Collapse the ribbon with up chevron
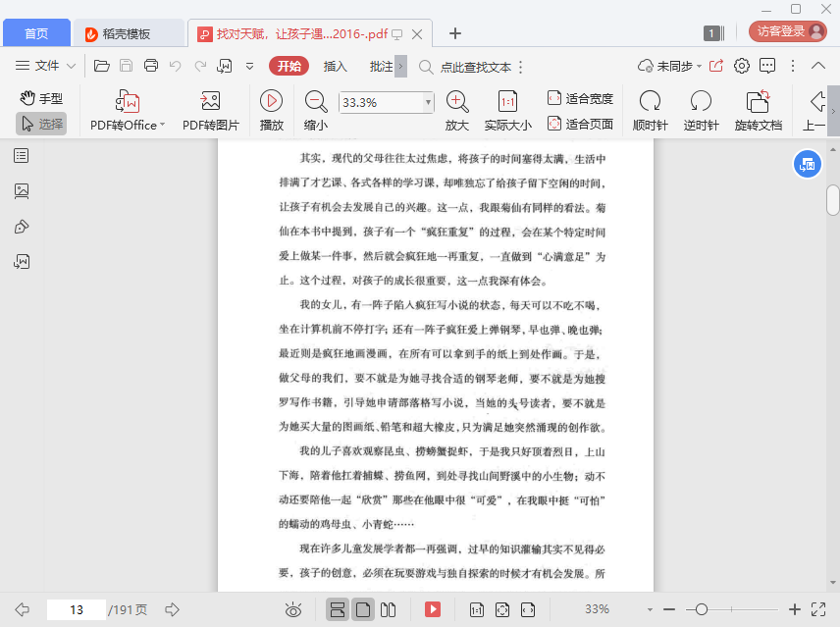Screen dimensions: 840x627 pos(818,66)
